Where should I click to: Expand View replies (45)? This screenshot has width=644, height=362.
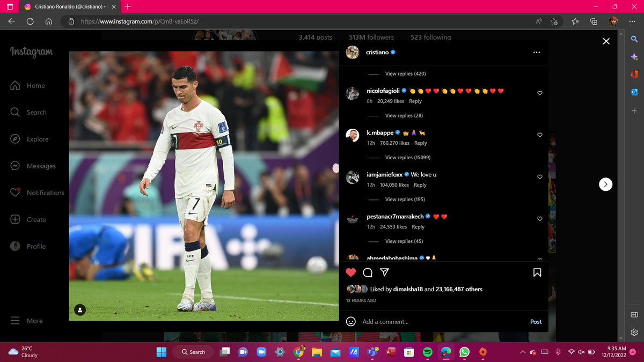(404, 241)
